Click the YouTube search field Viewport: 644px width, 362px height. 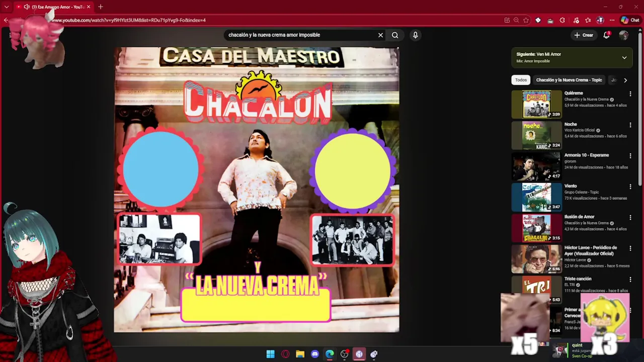[299, 35]
